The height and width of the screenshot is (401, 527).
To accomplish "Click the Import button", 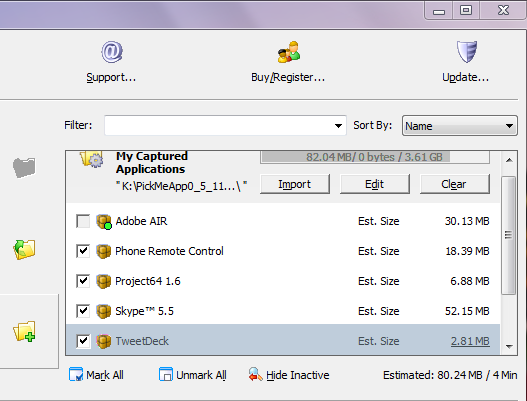I will pyautogui.click(x=295, y=184).
